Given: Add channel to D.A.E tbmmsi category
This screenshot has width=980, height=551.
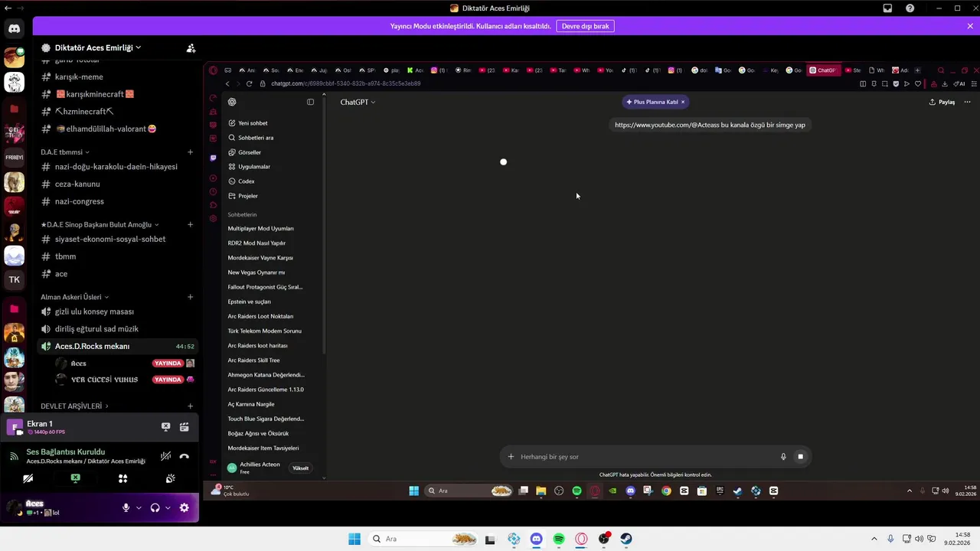Looking at the screenshot, I should tap(190, 152).
